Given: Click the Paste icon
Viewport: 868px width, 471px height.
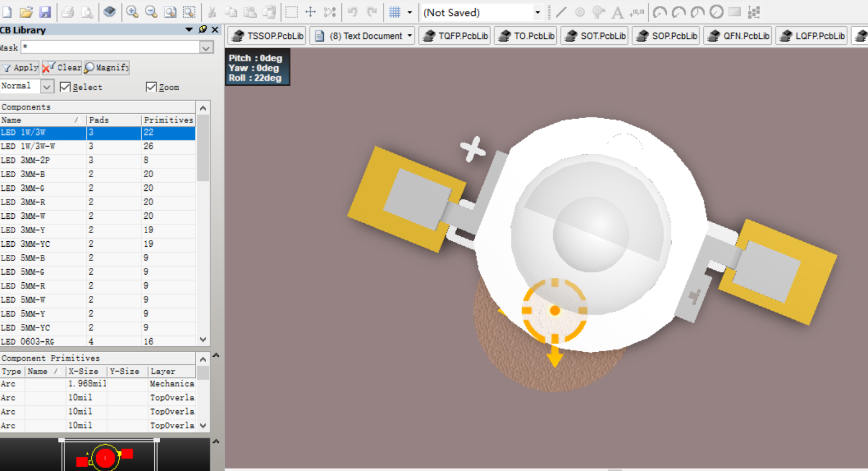Looking at the screenshot, I should pyautogui.click(x=250, y=11).
